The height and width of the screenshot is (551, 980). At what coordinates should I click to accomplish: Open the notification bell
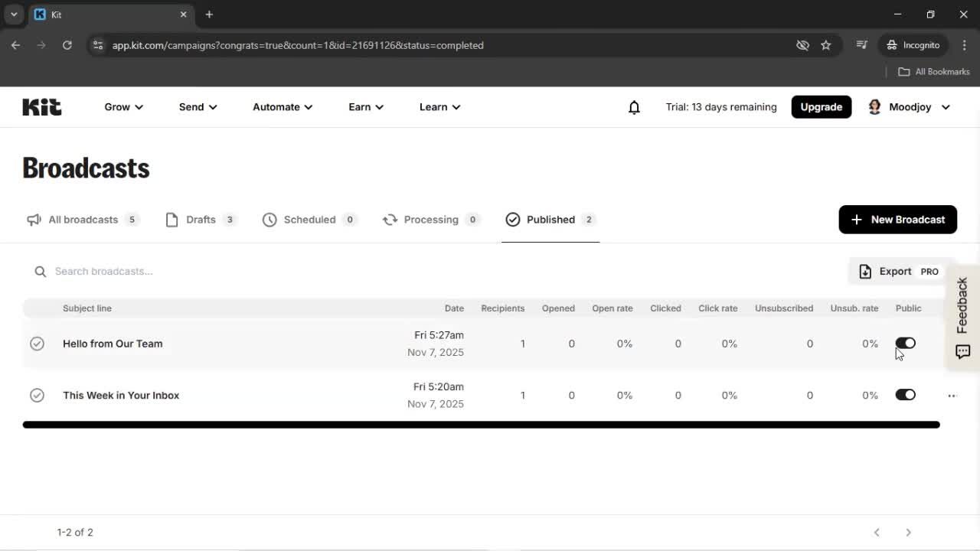(x=634, y=107)
